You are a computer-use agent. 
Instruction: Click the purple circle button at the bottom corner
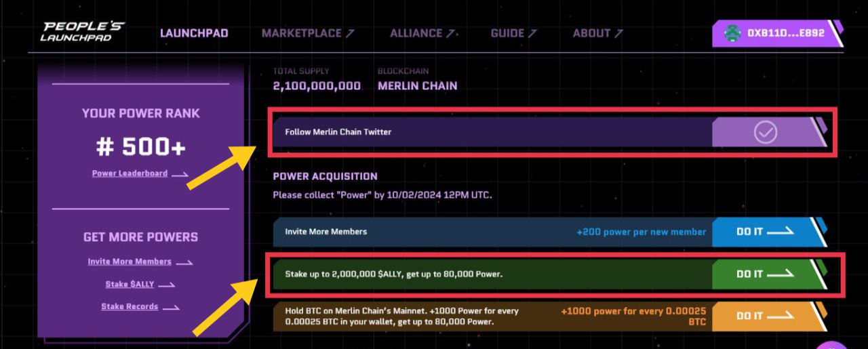[x=832, y=345]
